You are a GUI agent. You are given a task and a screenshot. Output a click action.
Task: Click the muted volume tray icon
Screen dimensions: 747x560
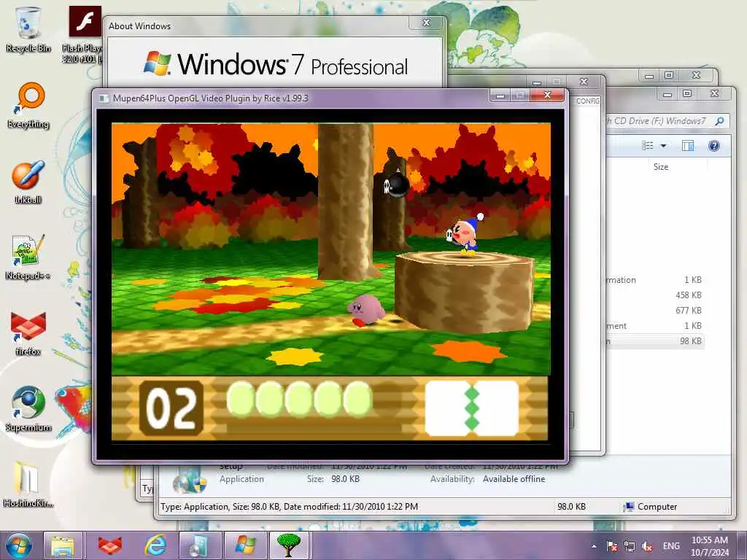(x=646, y=546)
